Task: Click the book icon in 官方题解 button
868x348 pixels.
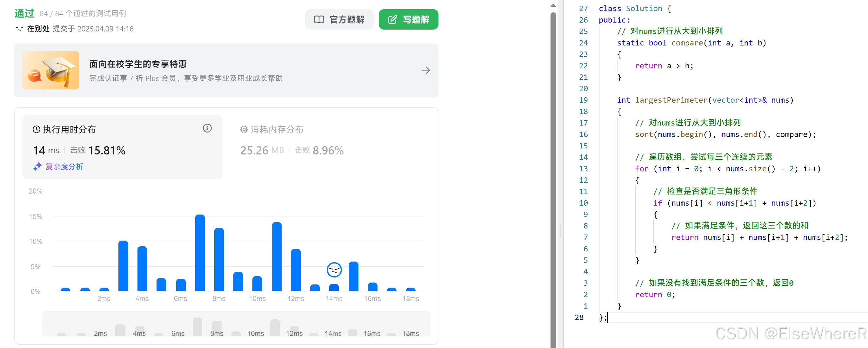Action: pyautogui.click(x=319, y=20)
